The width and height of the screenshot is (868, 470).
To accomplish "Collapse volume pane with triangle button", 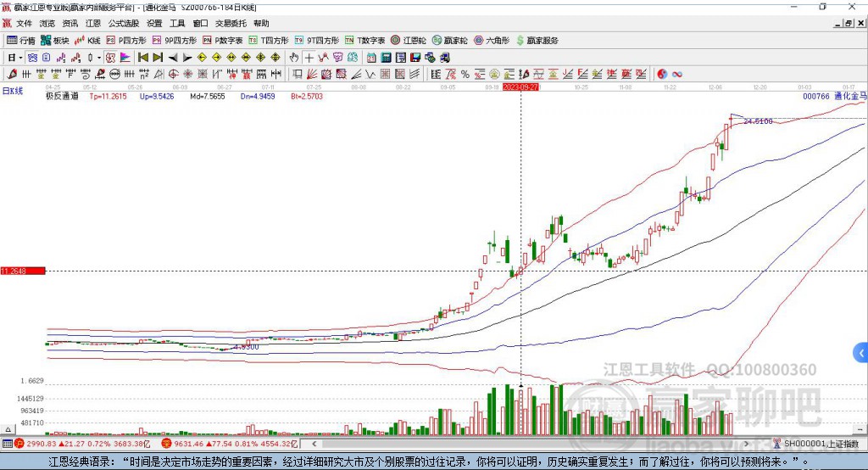I will pos(8,429).
